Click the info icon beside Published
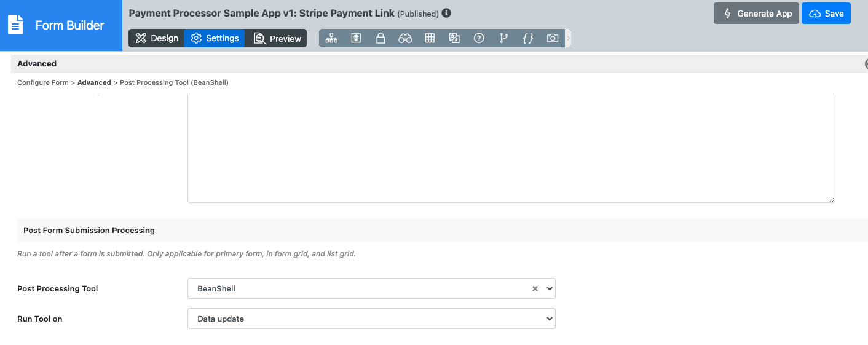 [446, 13]
